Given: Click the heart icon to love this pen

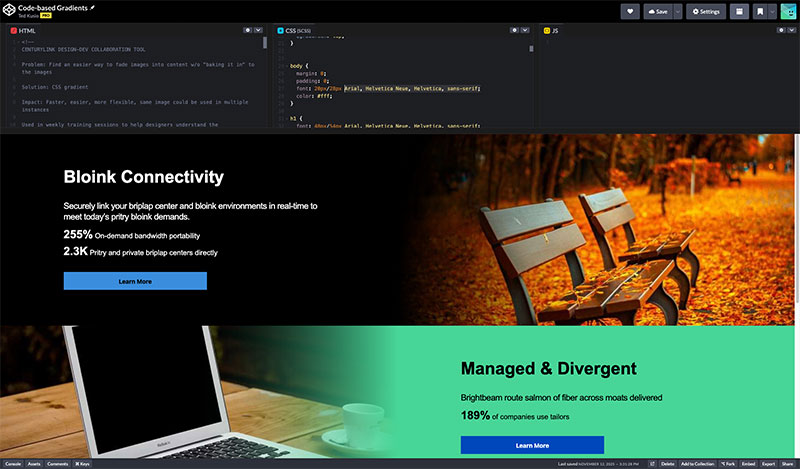Looking at the screenshot, I should (630, 11).
